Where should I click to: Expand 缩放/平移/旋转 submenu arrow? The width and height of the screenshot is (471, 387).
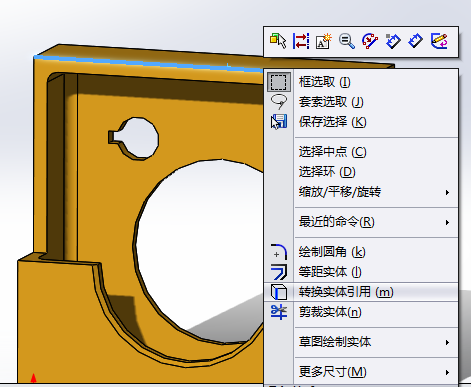point(447,192)
